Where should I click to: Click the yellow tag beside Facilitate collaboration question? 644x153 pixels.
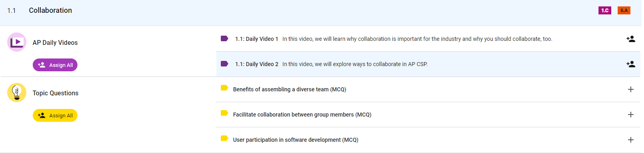[224, 113]
